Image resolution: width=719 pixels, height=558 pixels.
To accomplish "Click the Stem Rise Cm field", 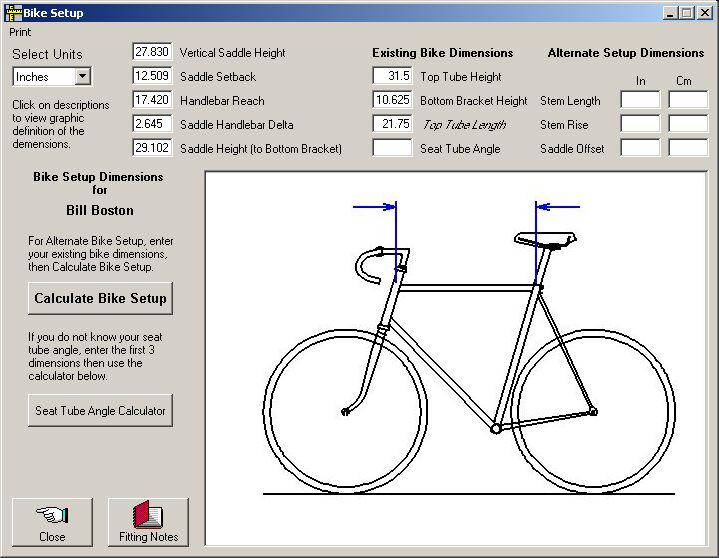I will pyautogui.click(x=688, y=124).
